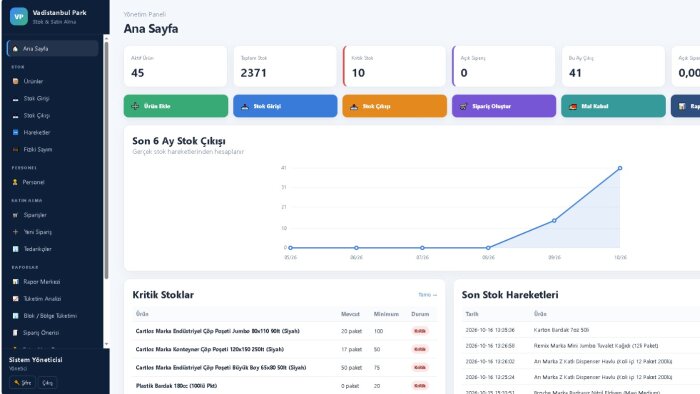
Task: Open Ana Sayfa home icon
Action: pyautogui.click(x=15, y=49)
